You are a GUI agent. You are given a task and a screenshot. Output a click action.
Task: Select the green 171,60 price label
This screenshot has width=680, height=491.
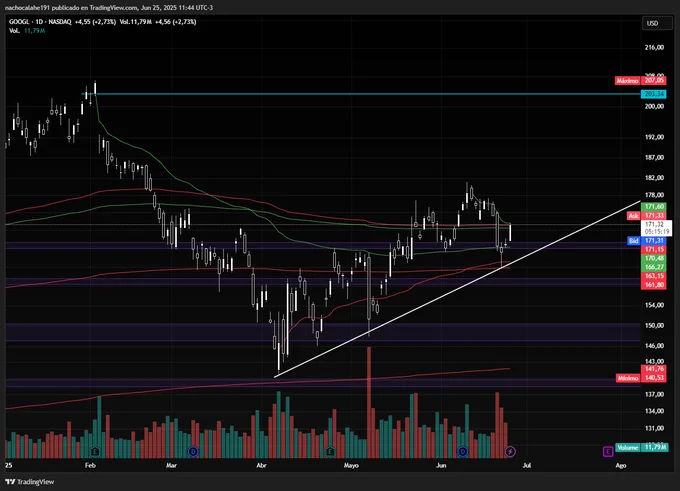pos(654,206)
